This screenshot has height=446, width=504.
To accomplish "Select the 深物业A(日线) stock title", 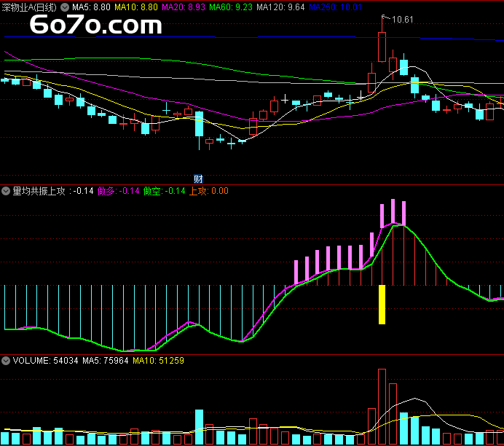I will tap(29, 7).
